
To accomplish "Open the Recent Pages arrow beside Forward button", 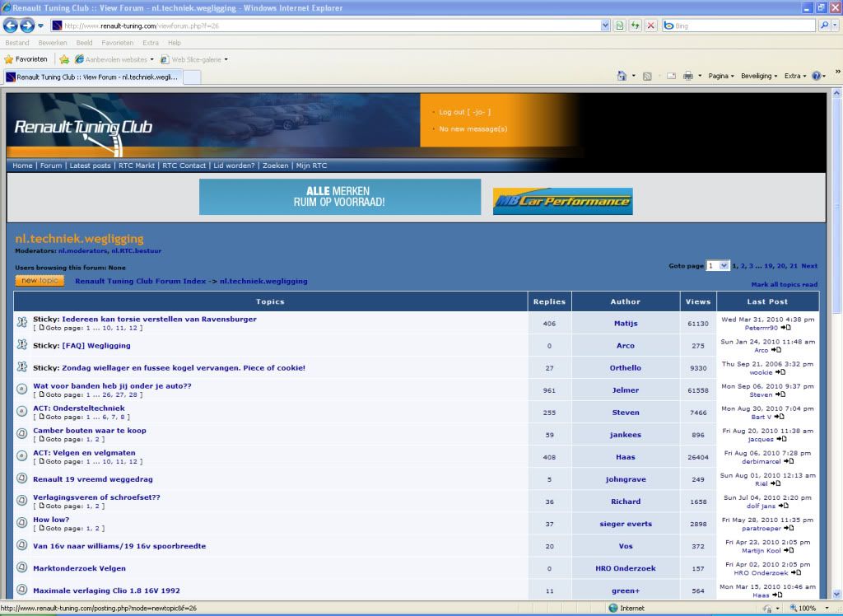I will pos(41,26).
